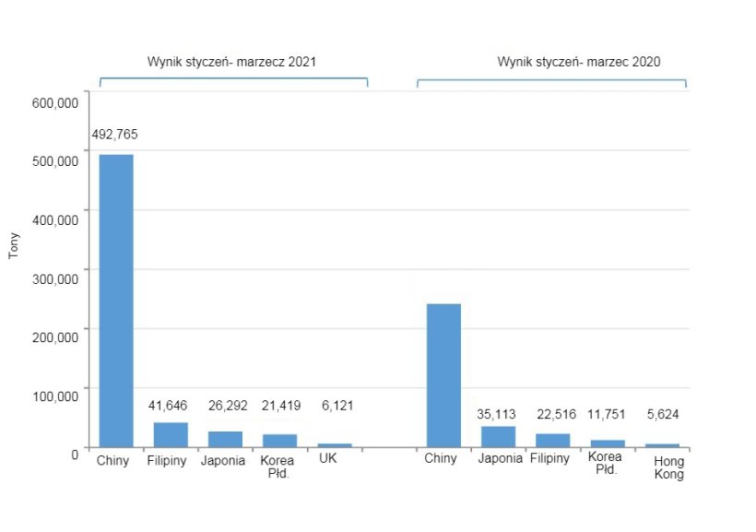Click the UK bar
Viewport: 756px width, 532px height.
click(x=334, y=445)
